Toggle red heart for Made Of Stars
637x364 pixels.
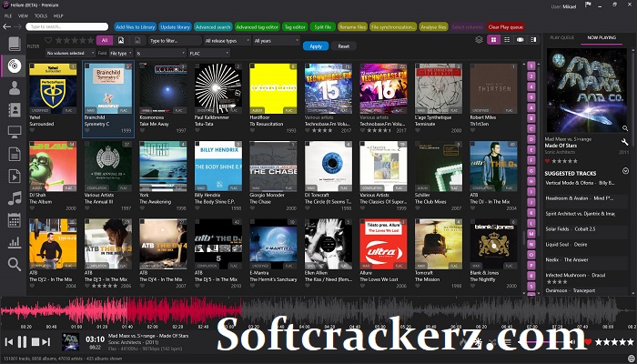pyautogui.click(x=547, y=161)
